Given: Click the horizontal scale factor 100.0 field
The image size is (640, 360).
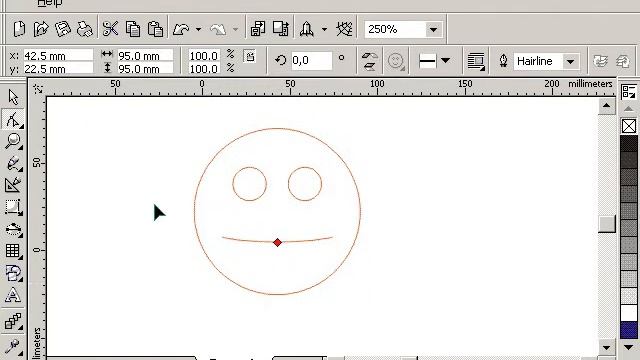Looking at the screenshot, I should [x=204, y=56].
